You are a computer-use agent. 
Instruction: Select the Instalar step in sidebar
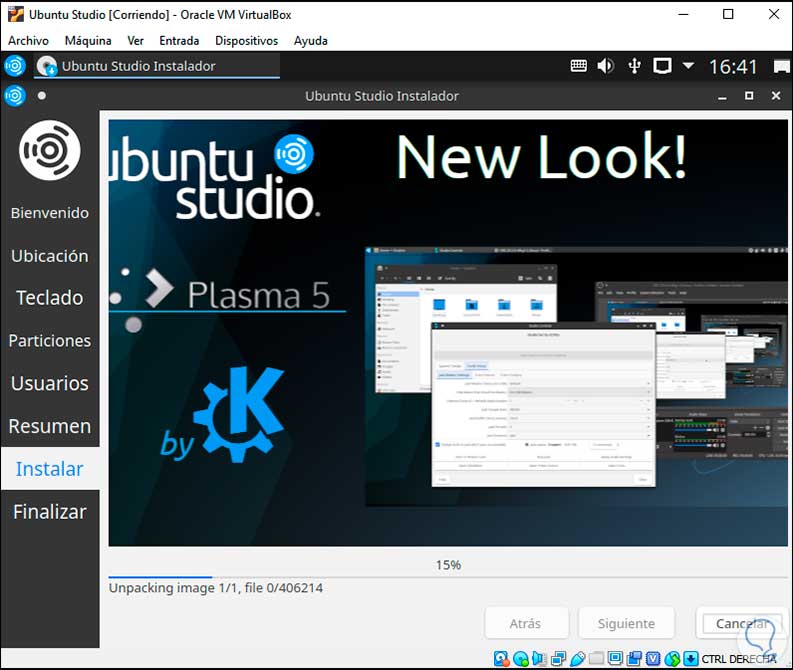(50, 469)
